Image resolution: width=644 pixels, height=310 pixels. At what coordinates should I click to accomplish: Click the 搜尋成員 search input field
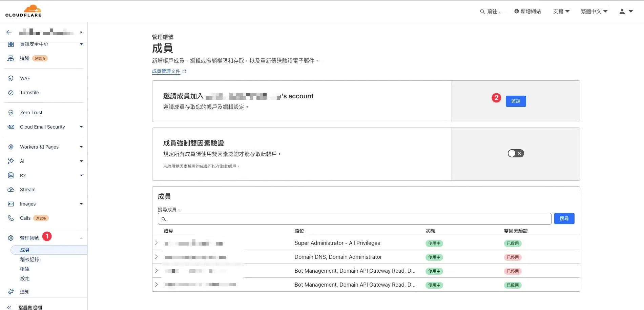(354, 219)
